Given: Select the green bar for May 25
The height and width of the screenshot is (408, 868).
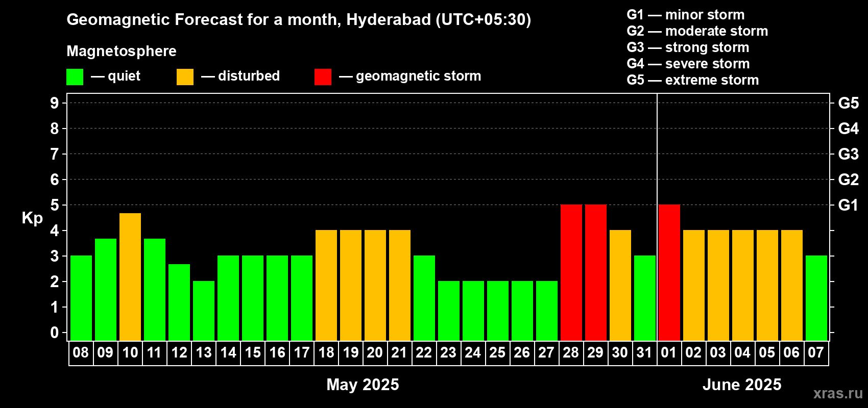Looking at the screenshot, I should coord(498,311).
